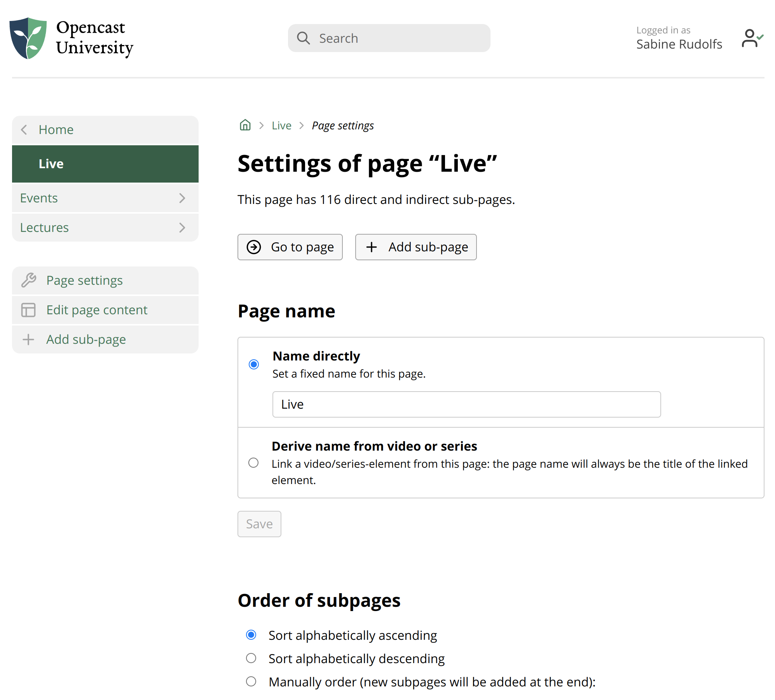The height and width of the screenshot is (700, 775).
Task: Choose Sort alphabetically descending
Action: (x=251, y=658)
